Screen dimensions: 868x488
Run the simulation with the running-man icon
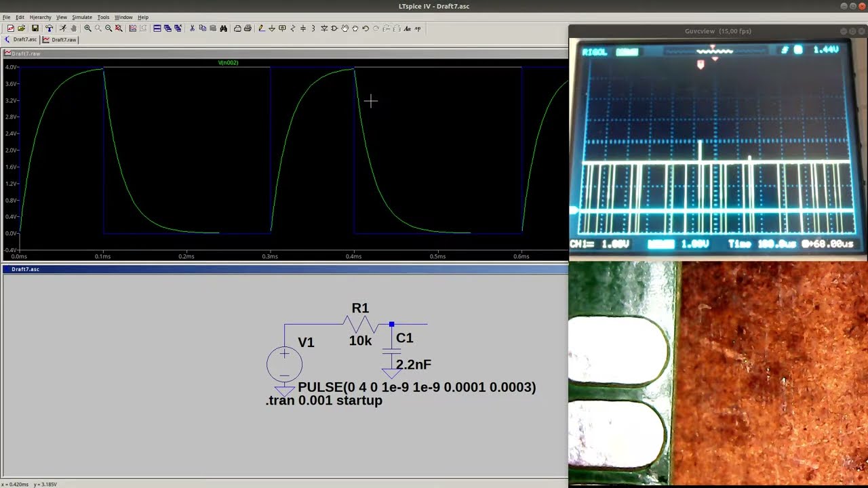click(x=62, y=28)
